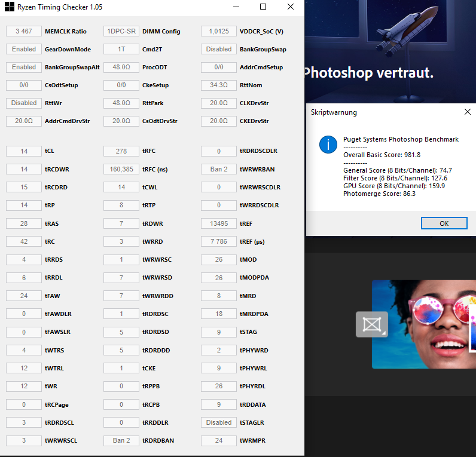Image resolution: width=476 pixels, height=457 pixels.
Task: Select the tRCDWR value 14
Action: coord(24,169)
